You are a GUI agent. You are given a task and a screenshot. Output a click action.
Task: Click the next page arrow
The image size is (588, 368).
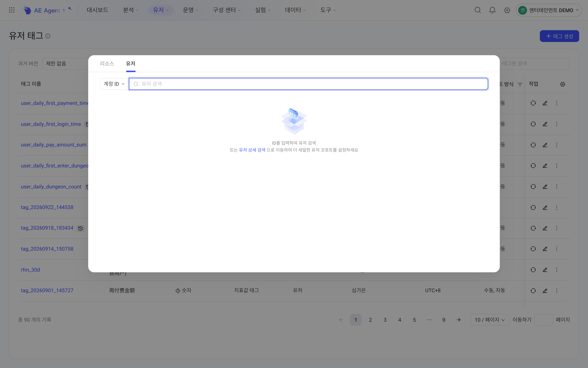458,320
